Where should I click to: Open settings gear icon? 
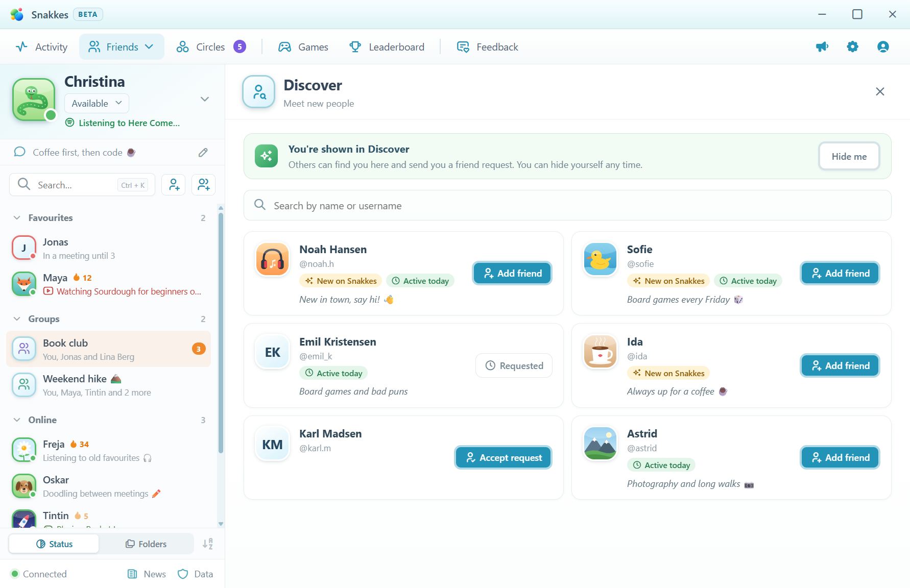coord(852,47)
